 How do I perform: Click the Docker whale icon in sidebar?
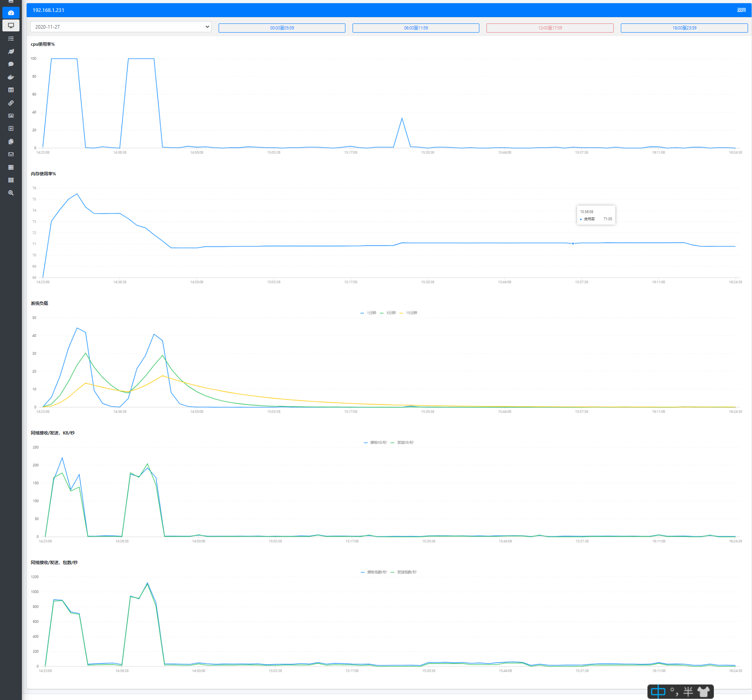click(x=11, y=77)
